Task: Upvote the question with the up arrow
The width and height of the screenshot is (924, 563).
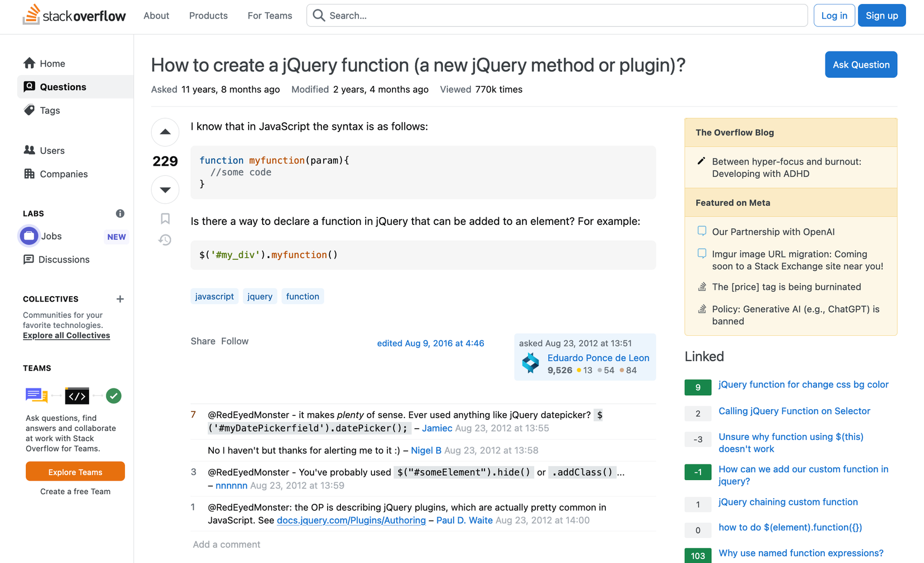Action: (x=165, y=132)
